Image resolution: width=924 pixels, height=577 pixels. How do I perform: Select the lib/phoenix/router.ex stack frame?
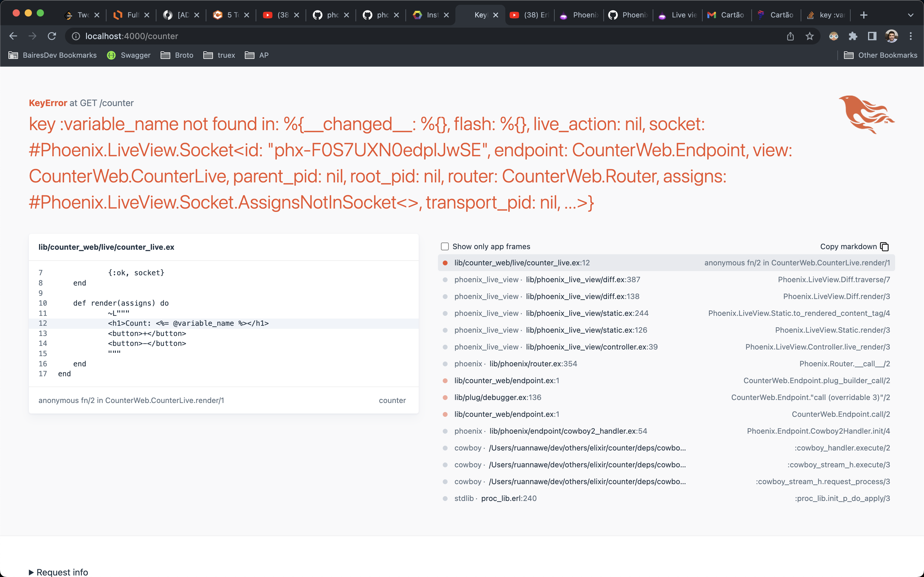(x=533, y=364)
